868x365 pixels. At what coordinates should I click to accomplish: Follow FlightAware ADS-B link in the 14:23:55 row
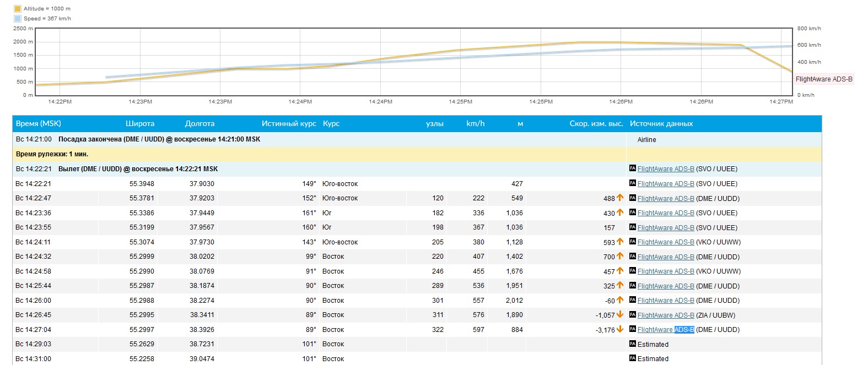[x=666, y=228]
